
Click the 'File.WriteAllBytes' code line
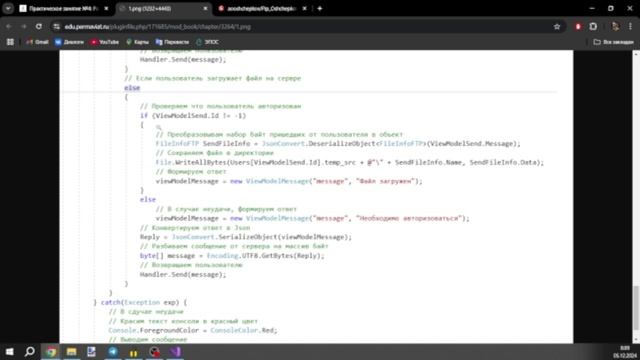click(x=350, y=162)
